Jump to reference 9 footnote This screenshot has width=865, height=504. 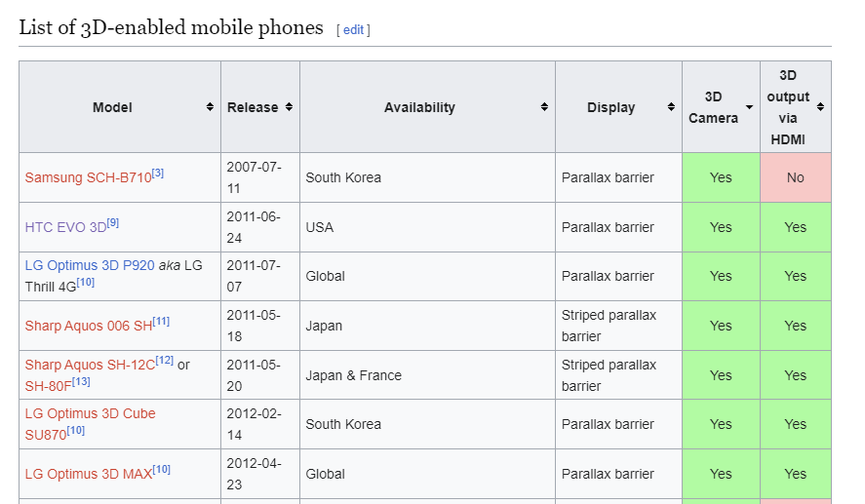(x=112, y=223)
